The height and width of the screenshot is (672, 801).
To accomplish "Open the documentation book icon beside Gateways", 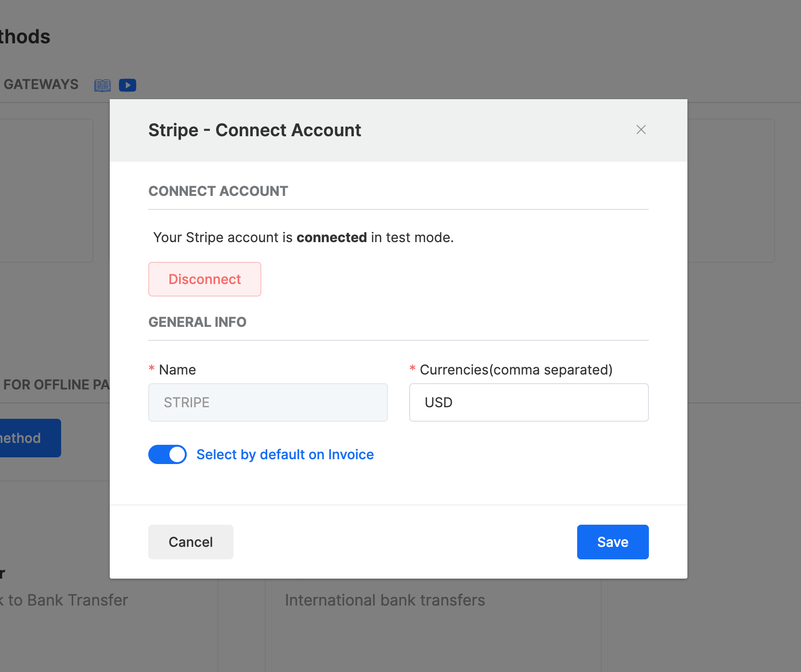I will pos(103,85).
